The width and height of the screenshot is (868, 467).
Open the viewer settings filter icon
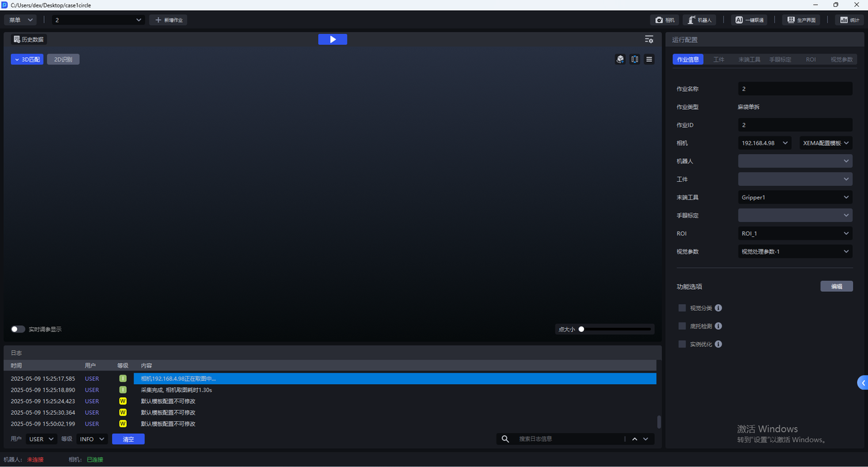point(649,39)
